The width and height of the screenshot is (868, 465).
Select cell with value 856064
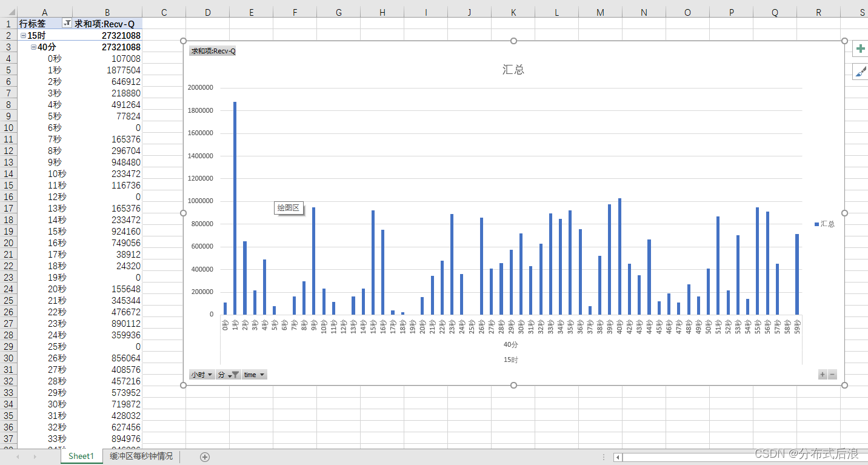pos(107,358)
